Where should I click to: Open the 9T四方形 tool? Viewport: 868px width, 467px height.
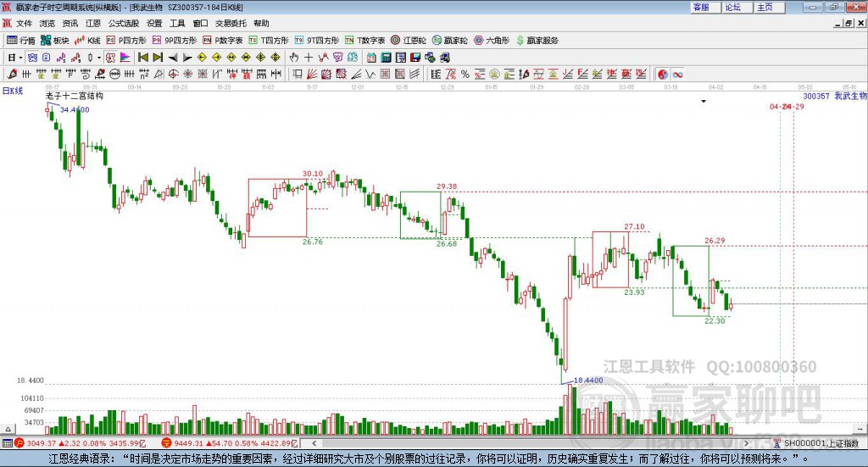[317, 41]
